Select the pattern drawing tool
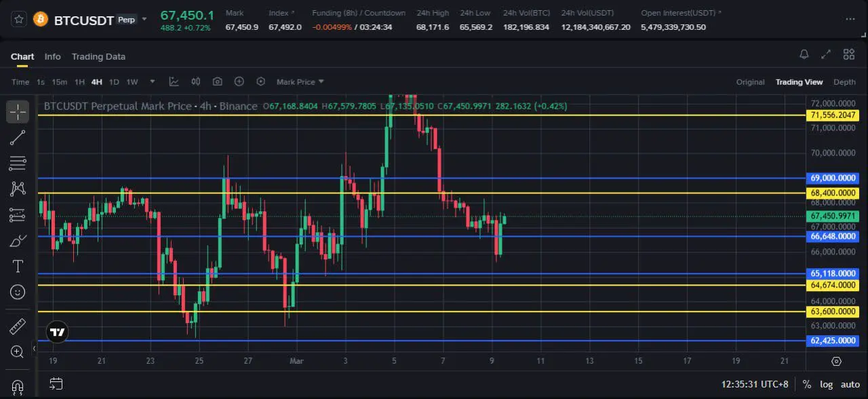 tap(18, 189)
